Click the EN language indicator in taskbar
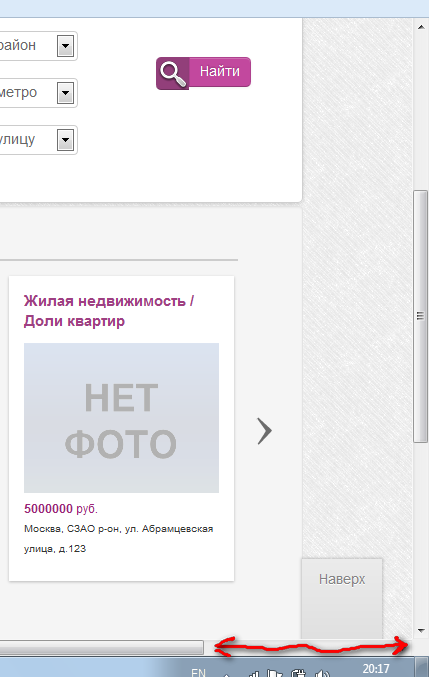The height and width of the screenshot is (677, 429). point(199,672)
